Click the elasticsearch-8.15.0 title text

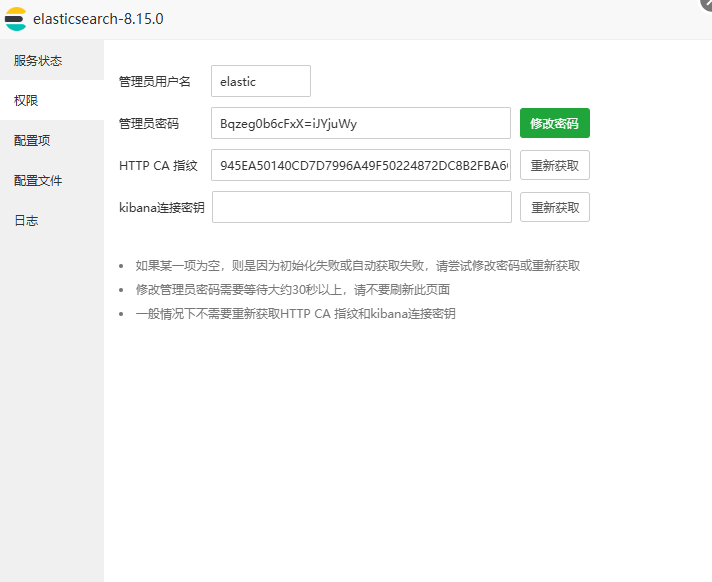[x=98, y=19]
